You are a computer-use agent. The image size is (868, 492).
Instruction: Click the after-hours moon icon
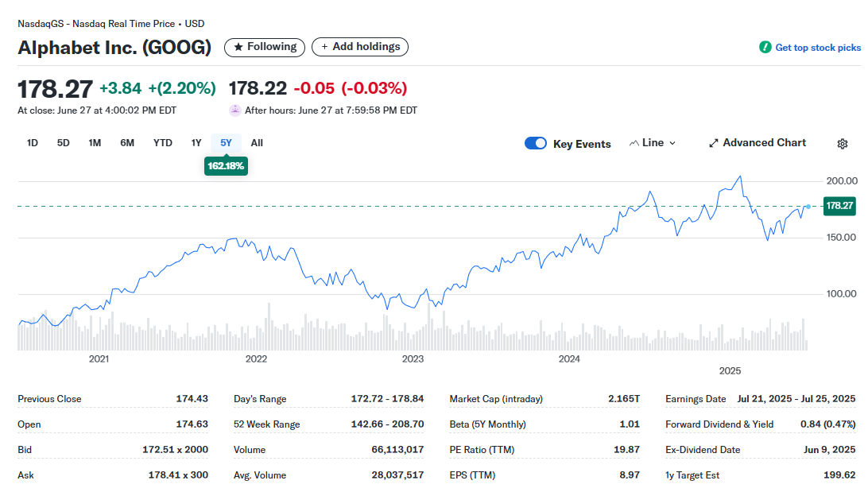[234, 110]
